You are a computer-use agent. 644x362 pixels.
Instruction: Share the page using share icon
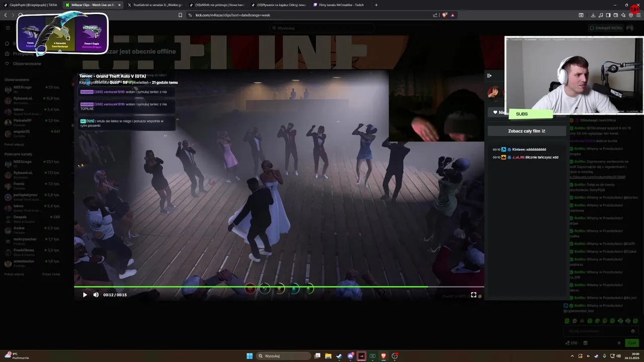click(x=435, y=15)
